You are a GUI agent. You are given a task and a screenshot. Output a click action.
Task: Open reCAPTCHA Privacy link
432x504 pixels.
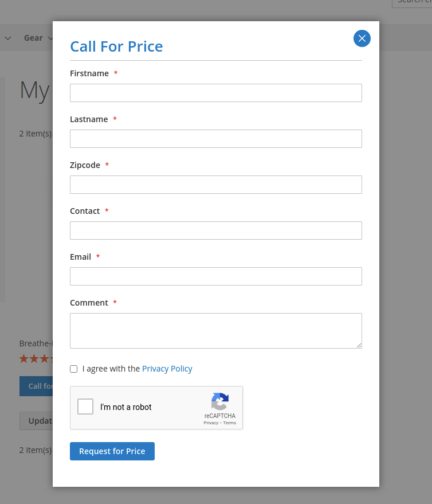click(211, 423)
